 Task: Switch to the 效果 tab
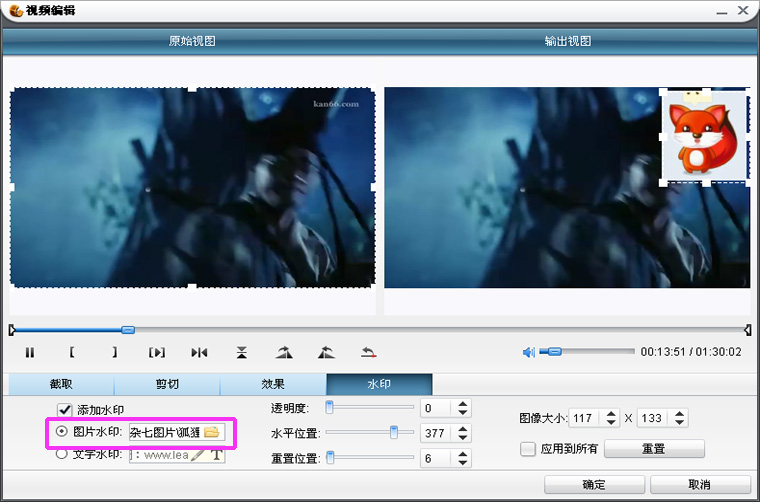[273, 384]
